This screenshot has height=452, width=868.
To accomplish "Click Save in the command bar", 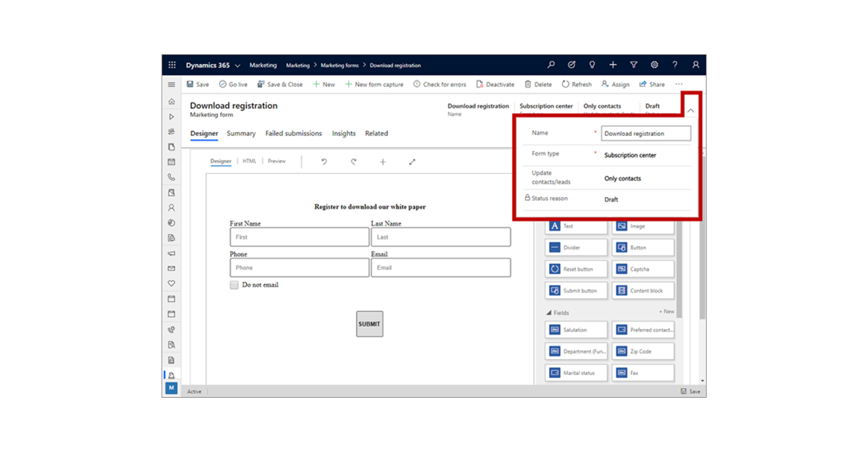I will (198, 85).
